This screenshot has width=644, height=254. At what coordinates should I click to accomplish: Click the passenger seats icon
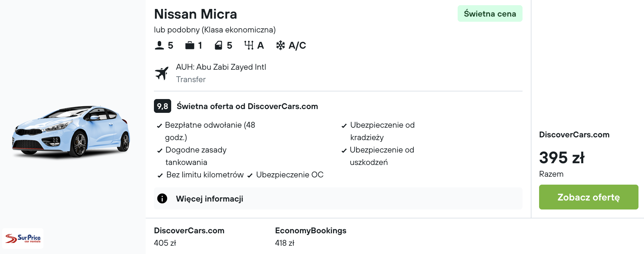[x=159, y=46]
